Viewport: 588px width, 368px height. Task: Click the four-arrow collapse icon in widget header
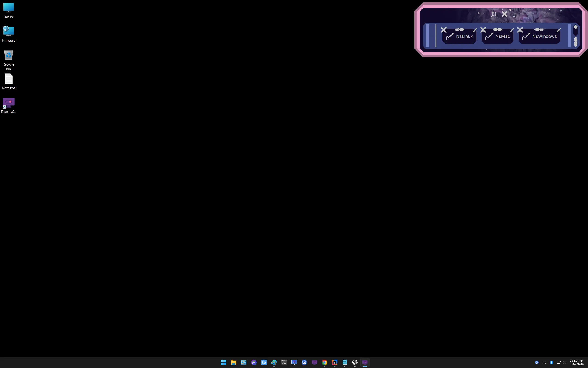pyautogui.click(x=494, y=14)
